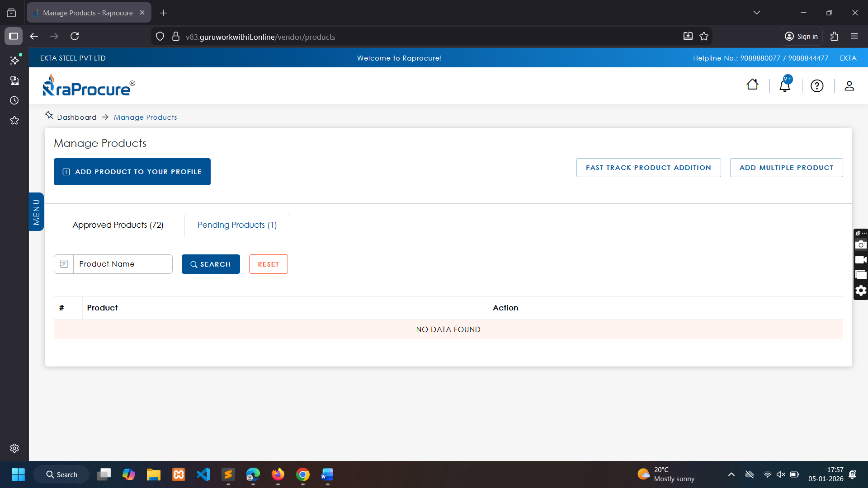Open Firefox sidebar history clock icon
The image size is (868, 488).
click(x=14, y=100)
